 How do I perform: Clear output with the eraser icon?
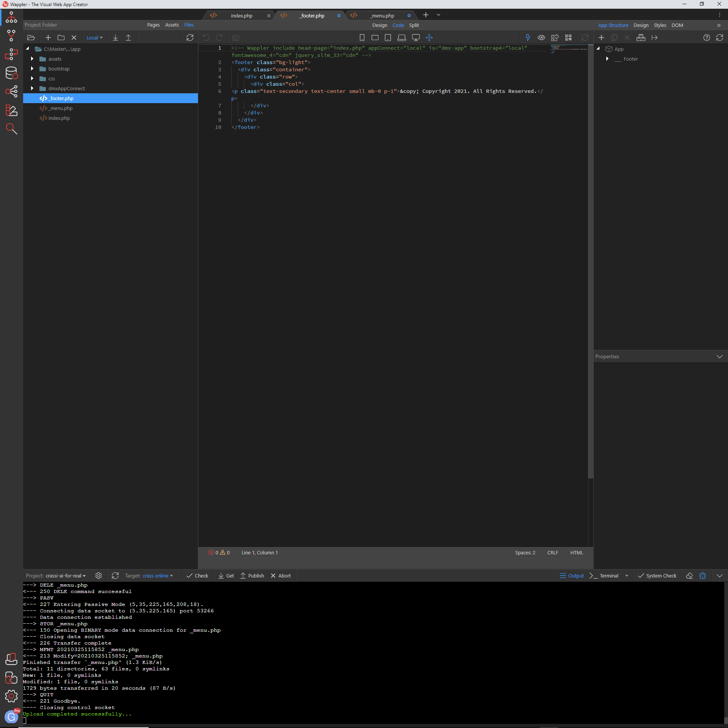click(690, 576)
